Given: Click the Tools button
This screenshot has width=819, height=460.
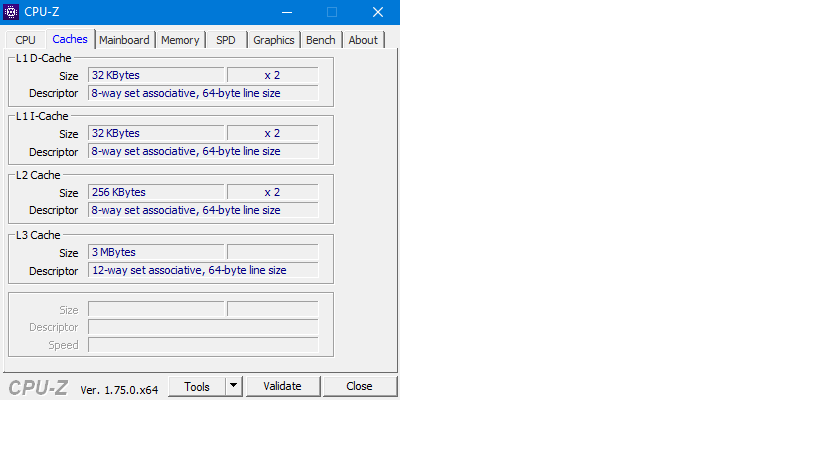Looking at the screenshot, I should click(x=197, y=387).
